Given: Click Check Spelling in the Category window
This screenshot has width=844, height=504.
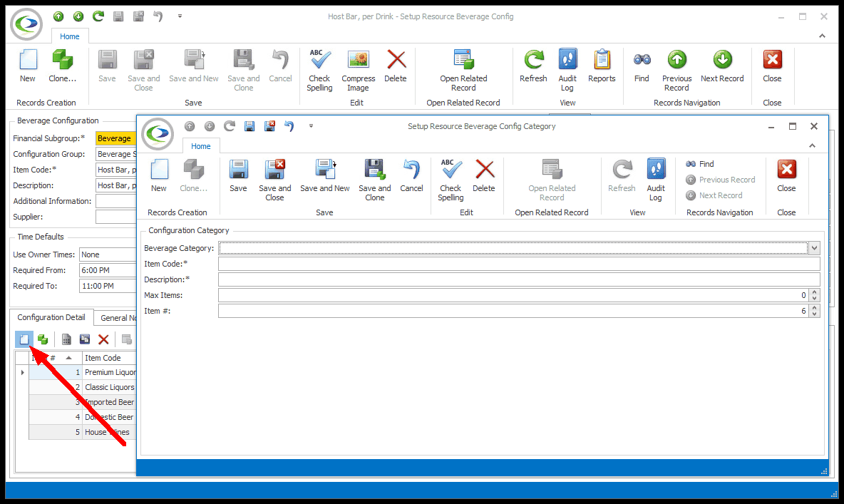Looking at the screenshot, I should click(x=451, y=180).
